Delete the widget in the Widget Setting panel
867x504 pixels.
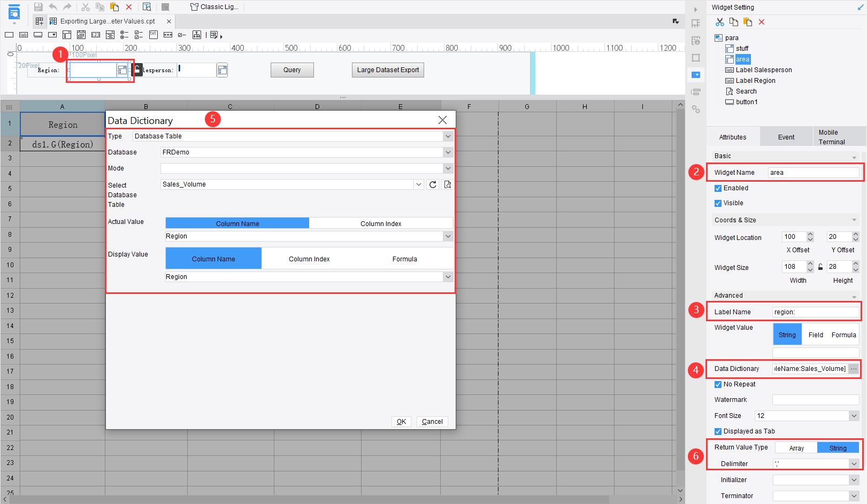point(762,22)
